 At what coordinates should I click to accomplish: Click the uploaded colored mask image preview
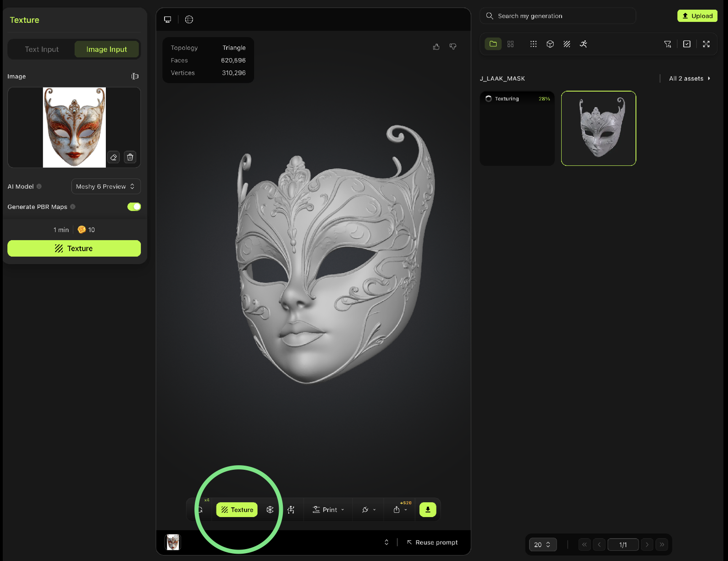pos(74,127)
